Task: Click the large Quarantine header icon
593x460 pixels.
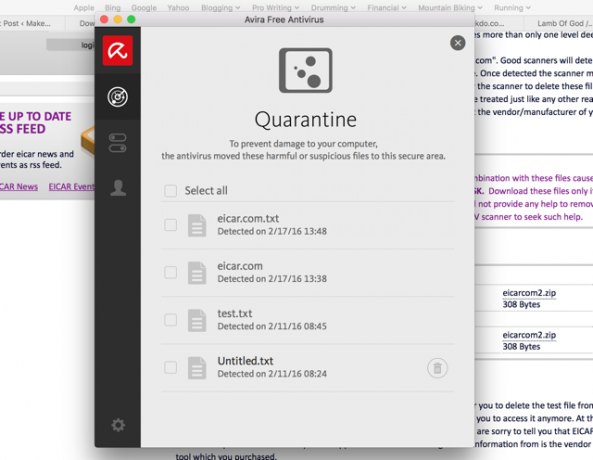Action: coord(306,70)
